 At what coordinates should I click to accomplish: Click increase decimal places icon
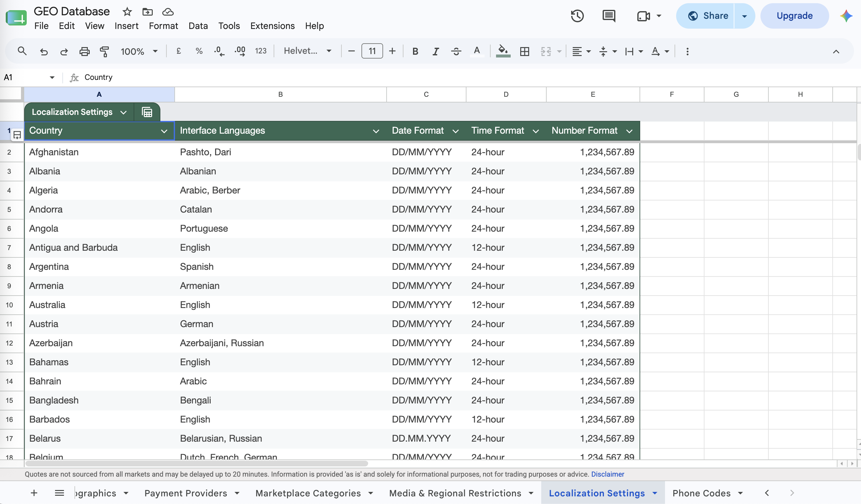[x=240, y=51]
